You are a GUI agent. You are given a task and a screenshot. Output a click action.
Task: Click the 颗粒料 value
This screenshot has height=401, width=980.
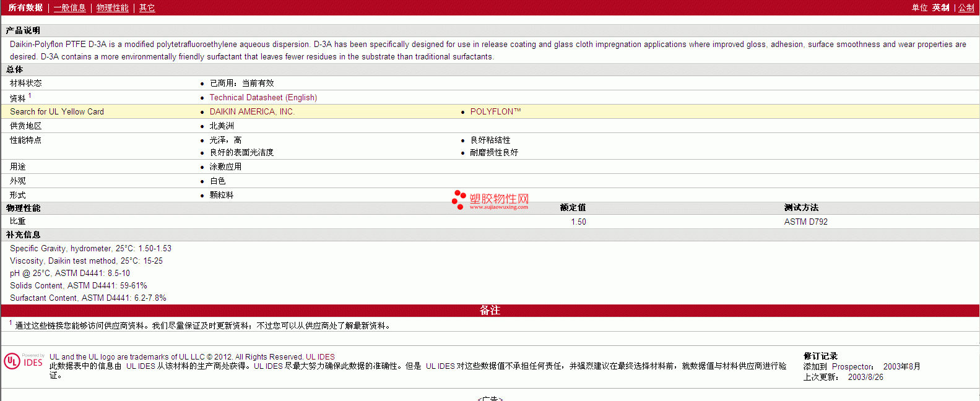[222, 196]
